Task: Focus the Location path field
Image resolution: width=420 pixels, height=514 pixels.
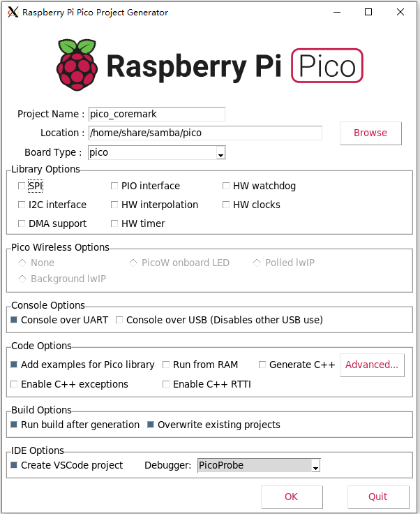Action: click(x=205, y=133)
